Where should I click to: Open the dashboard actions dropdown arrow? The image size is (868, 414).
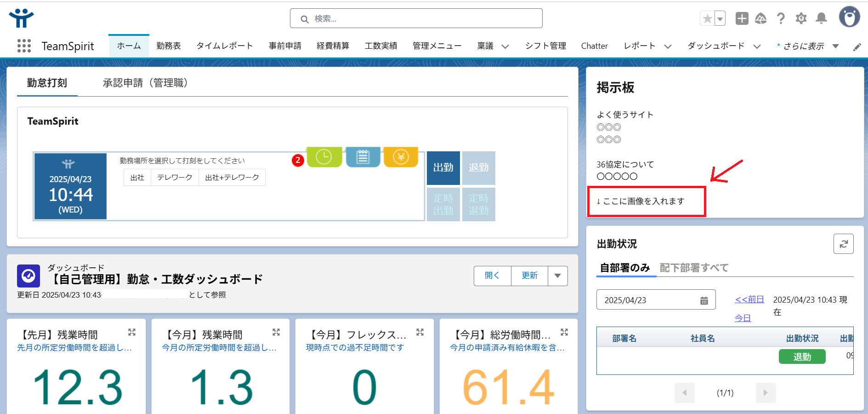tap(558, 276)
